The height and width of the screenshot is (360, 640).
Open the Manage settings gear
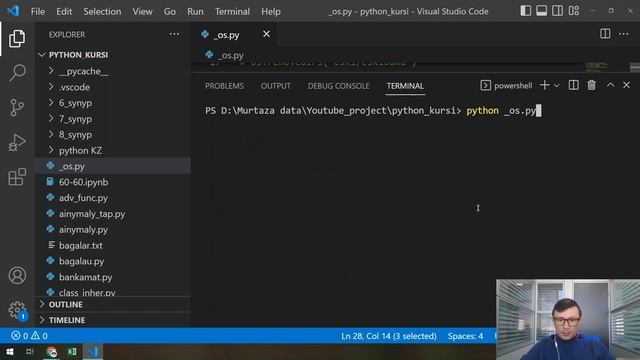17,310
